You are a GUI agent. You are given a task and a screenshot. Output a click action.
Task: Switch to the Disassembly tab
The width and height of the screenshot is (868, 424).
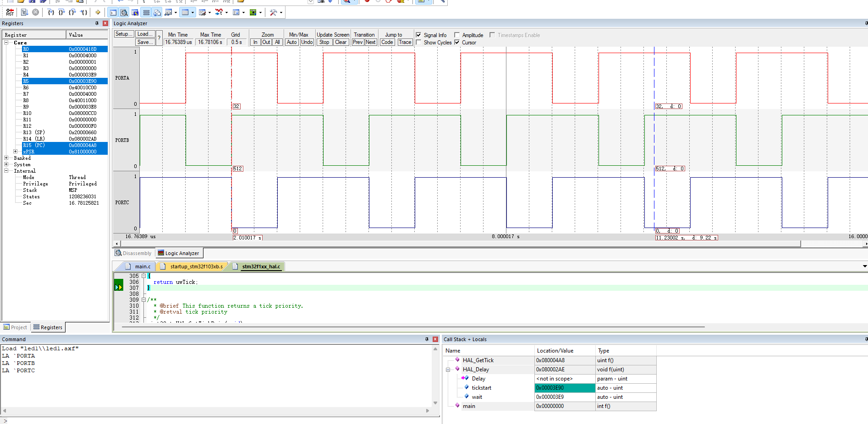click(133, 253)
